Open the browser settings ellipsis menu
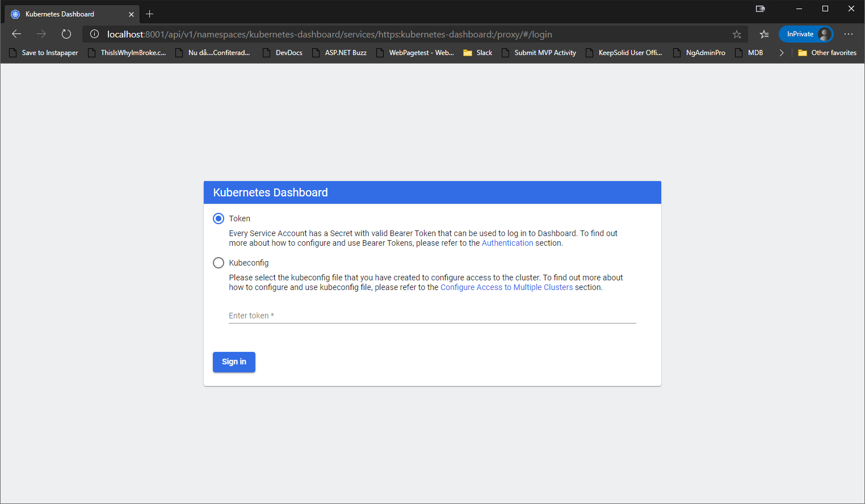The image size is (865, 504). (849, 34)
